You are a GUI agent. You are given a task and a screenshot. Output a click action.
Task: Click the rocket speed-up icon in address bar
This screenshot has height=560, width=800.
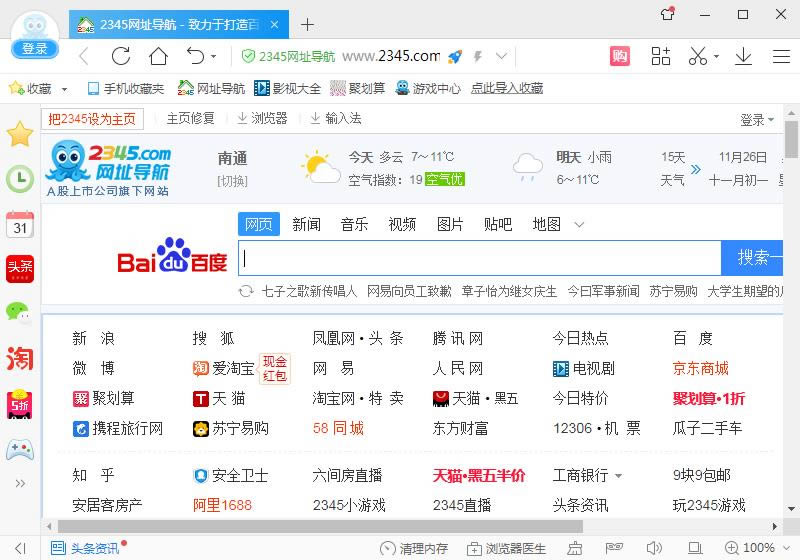pos(455,56)
